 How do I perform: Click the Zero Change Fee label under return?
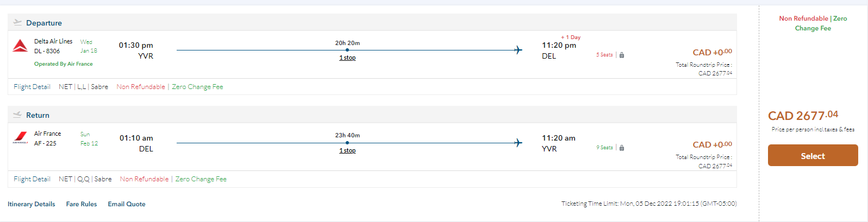201,179
